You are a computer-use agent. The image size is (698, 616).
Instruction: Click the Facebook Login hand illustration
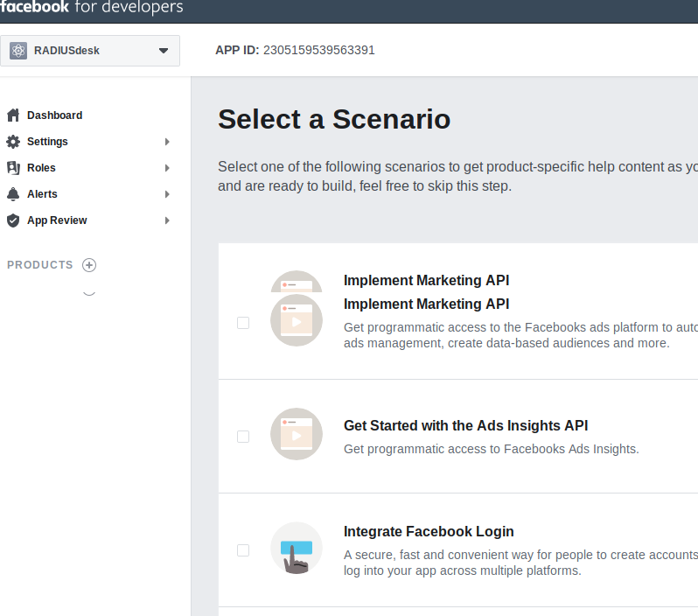[297, 549]
